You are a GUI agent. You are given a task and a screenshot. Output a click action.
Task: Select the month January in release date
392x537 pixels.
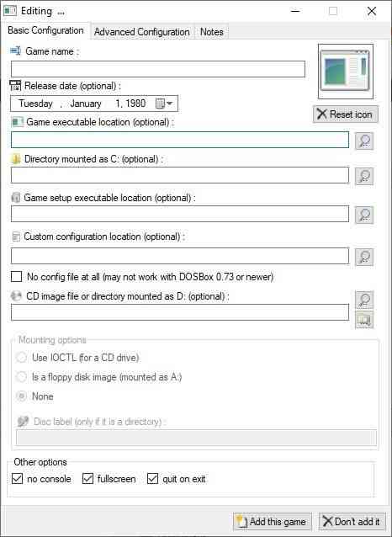(86, 104)
